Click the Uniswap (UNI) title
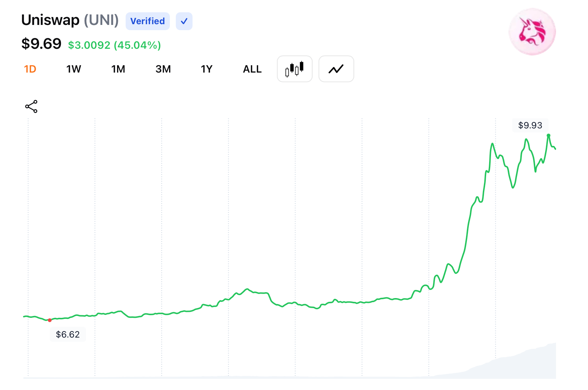 pos(70,20)
